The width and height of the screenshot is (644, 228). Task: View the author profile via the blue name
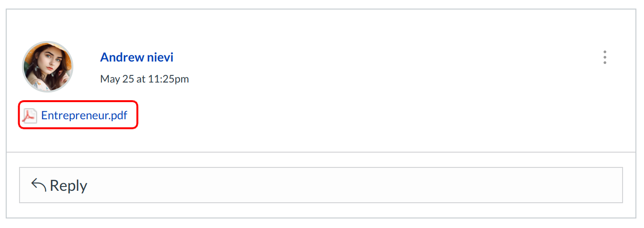tap(137, 57)
